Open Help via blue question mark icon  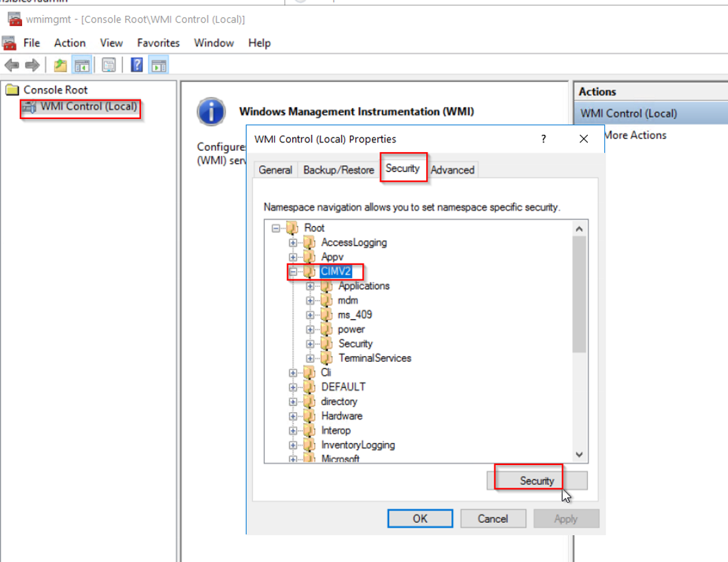tap(137, 65)
